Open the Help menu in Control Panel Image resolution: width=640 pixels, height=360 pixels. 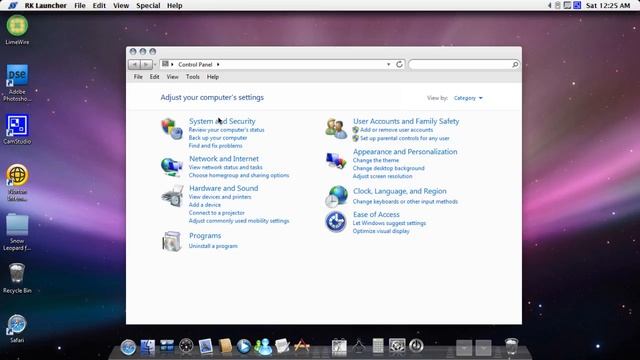[213, 77]
